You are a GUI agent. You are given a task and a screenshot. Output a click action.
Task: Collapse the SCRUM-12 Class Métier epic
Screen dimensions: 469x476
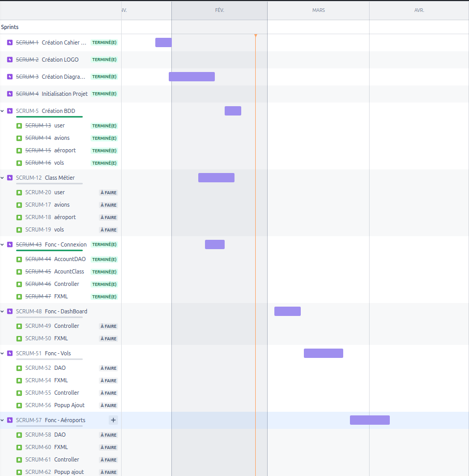[3, 178]
